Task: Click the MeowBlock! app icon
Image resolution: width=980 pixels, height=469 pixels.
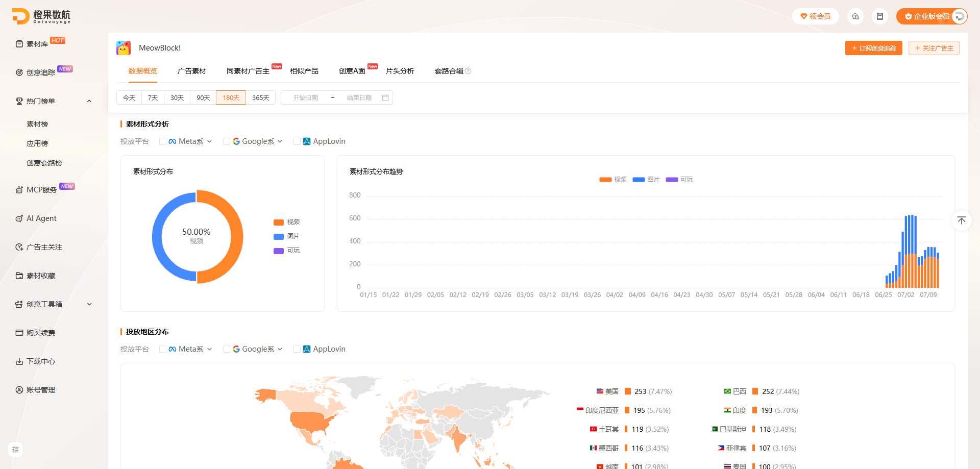Action: pos(124,48)
